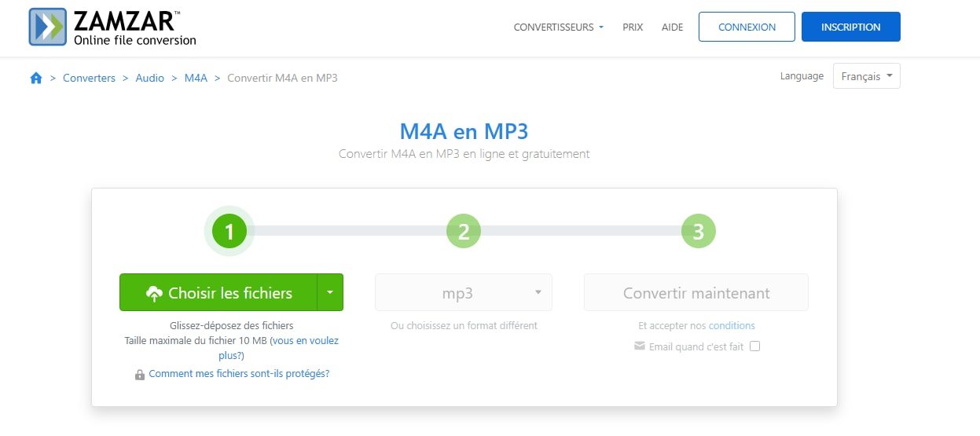Image resolution: width=980 pixels, height=436 pixels.
Task: Open the Converters breadcrumb link
Action: tap(89, 78)
